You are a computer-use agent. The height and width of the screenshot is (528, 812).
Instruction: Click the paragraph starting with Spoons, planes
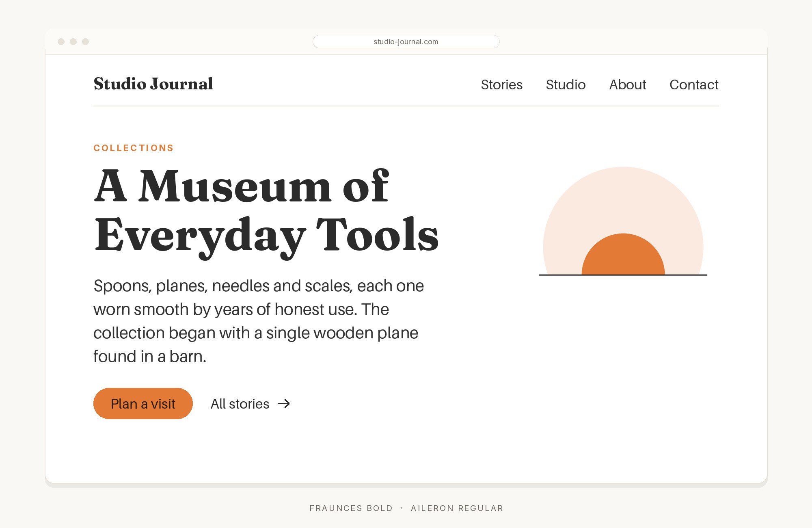click(x=259, y=321)
